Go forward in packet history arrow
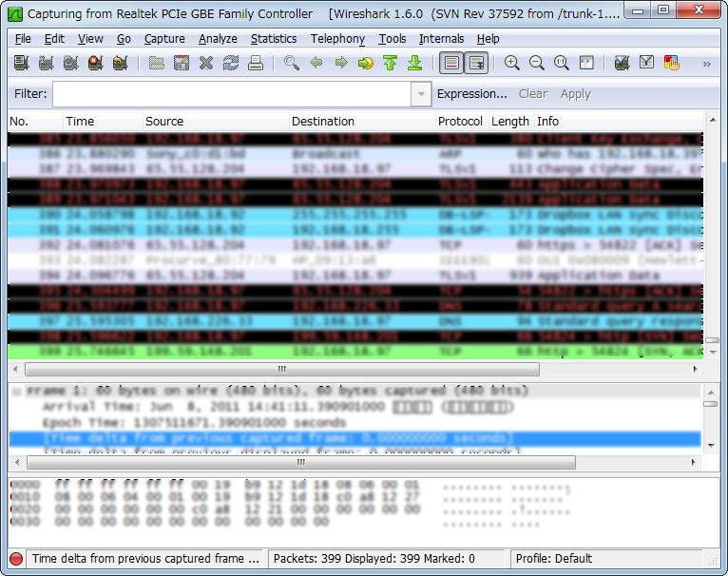Image resolution: width=728 pixels, height=576 pixels. pyautogui.click(x=341, y=63)
